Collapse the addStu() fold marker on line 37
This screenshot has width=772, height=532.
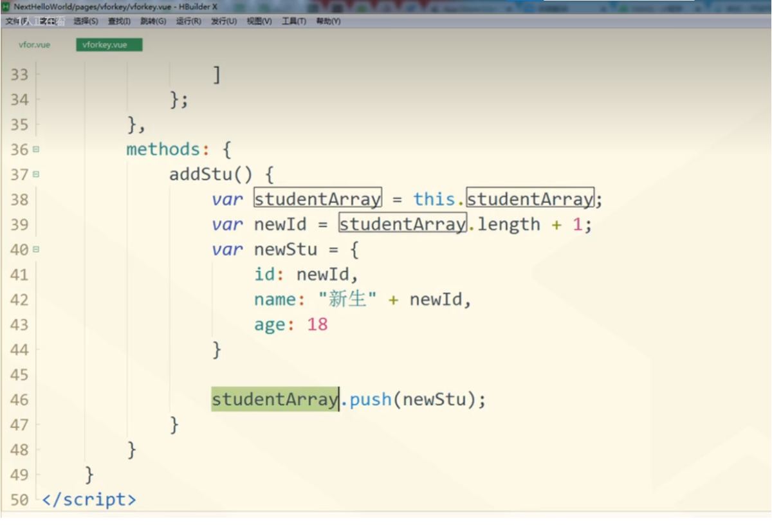point(35,174)
